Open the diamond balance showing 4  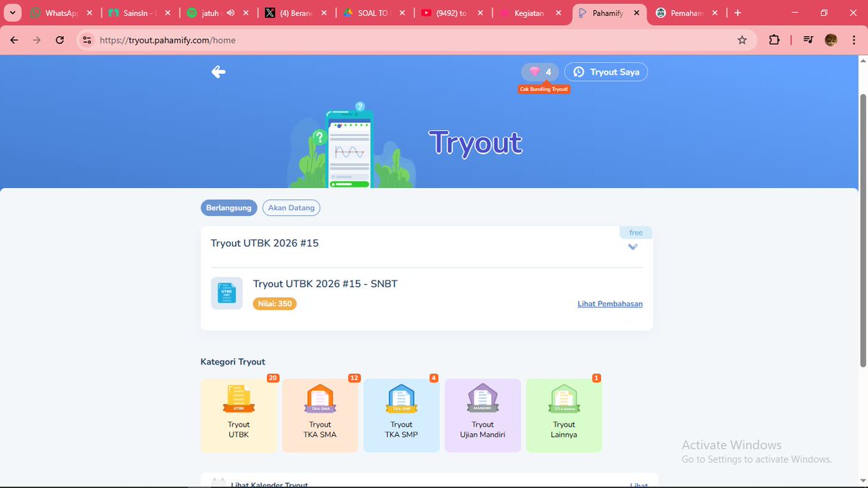[540, 72]
